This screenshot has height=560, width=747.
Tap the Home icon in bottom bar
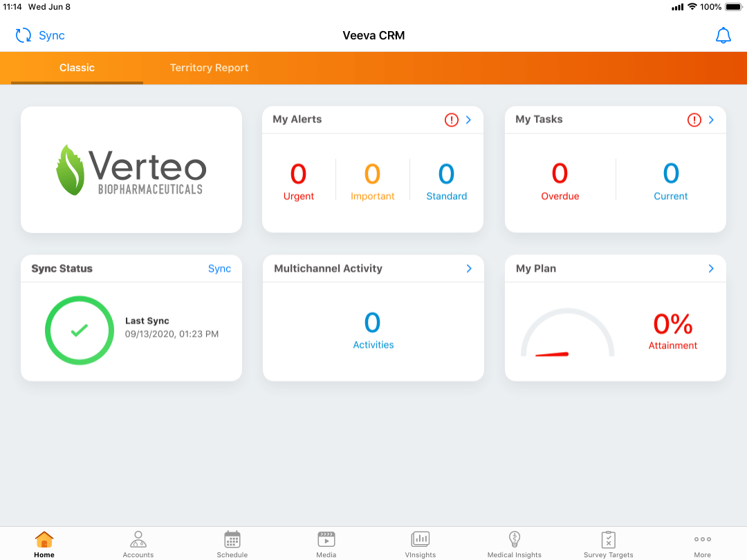[44, 540]
